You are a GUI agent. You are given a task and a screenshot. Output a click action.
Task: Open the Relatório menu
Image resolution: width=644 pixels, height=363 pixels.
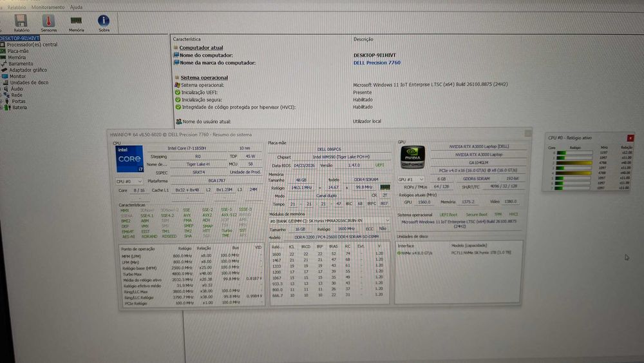coord(16,7)
